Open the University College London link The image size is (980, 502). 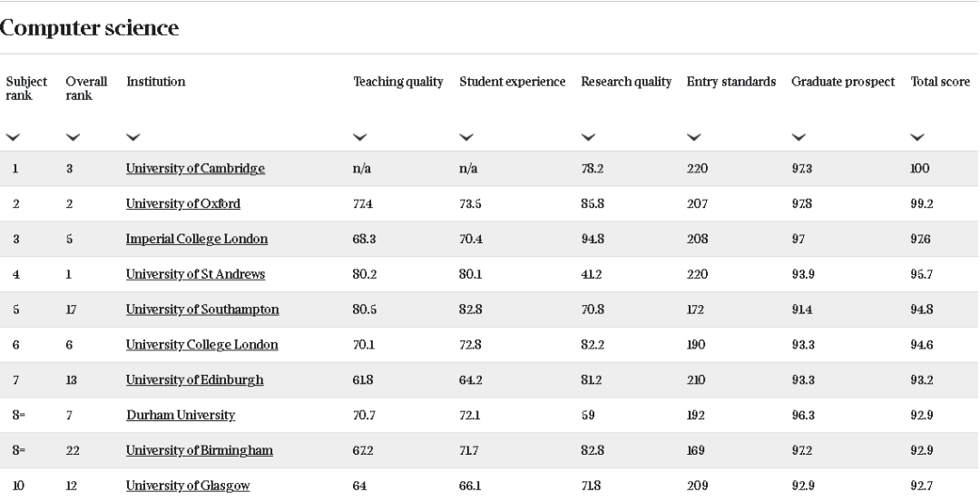point(201,345)
